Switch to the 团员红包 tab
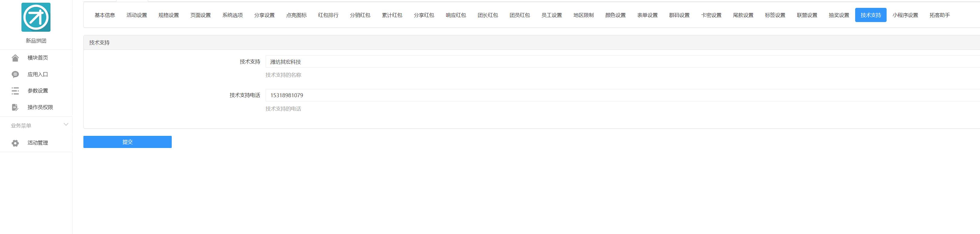The height and width of the screenshot is (234, 980). (x=520, y=15)
